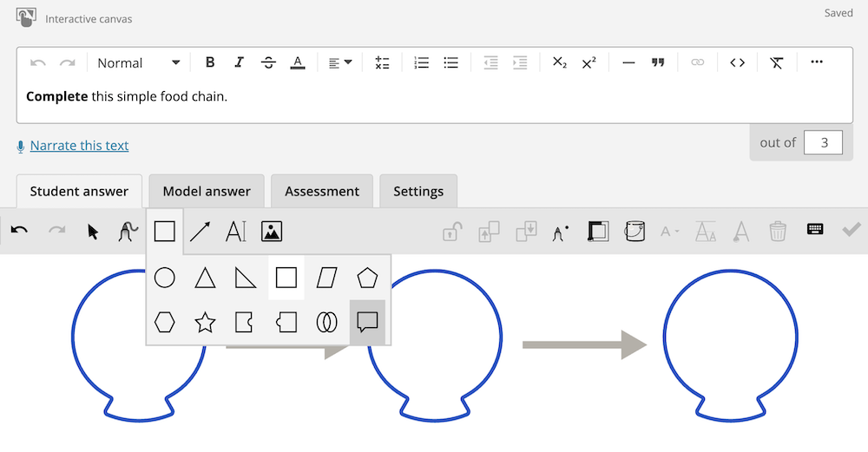Insert a horizontal rule

628,62
